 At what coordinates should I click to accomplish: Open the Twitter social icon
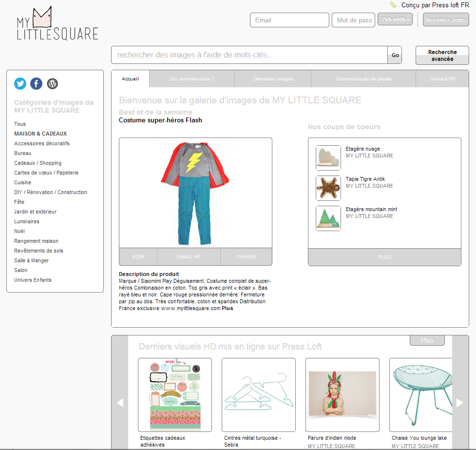click(20, 83)
